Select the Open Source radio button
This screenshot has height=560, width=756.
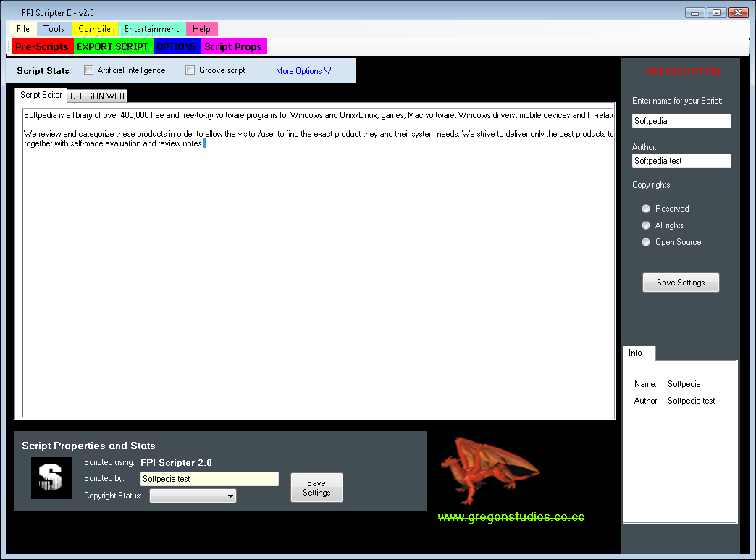pos(646,242)
